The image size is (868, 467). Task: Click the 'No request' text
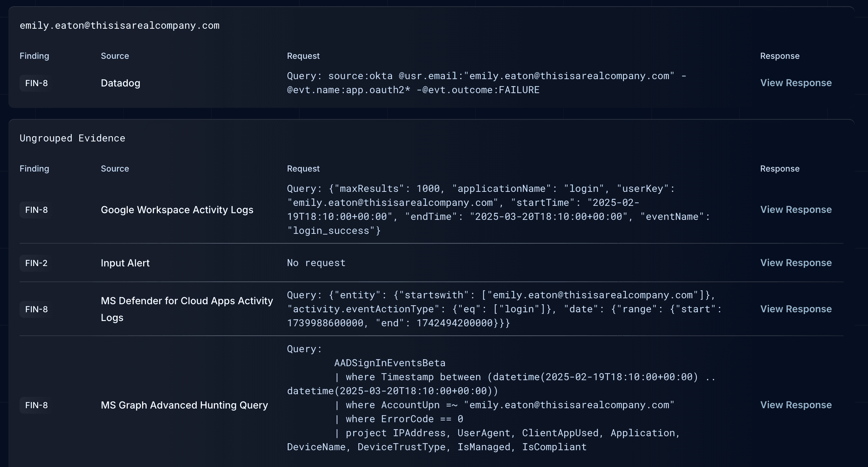click(316, 263)
